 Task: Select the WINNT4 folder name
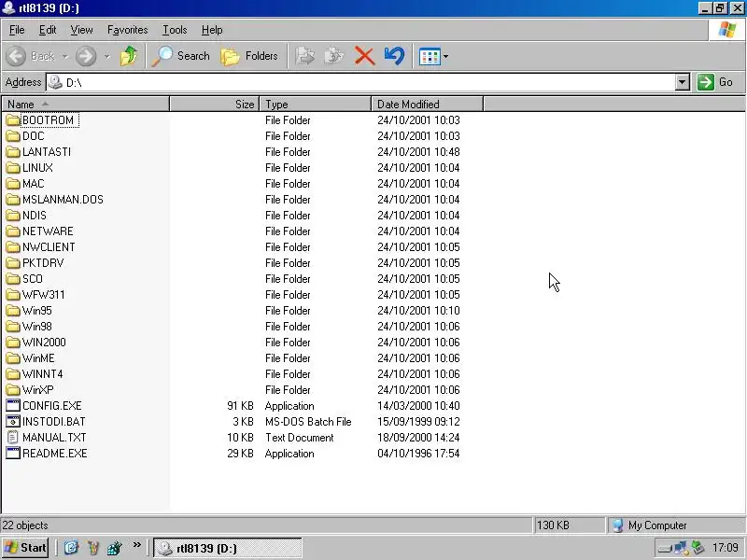point(42,374)
